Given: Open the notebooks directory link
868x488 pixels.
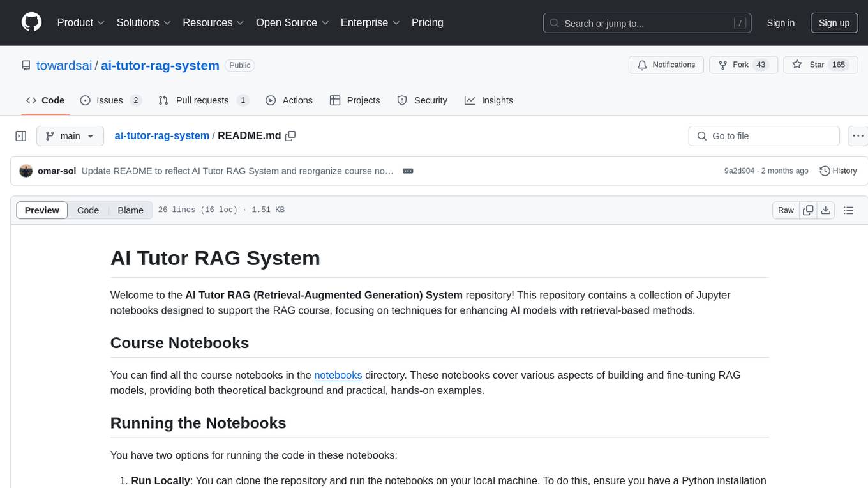Looking at the screenshot, I should click(338, 375).
